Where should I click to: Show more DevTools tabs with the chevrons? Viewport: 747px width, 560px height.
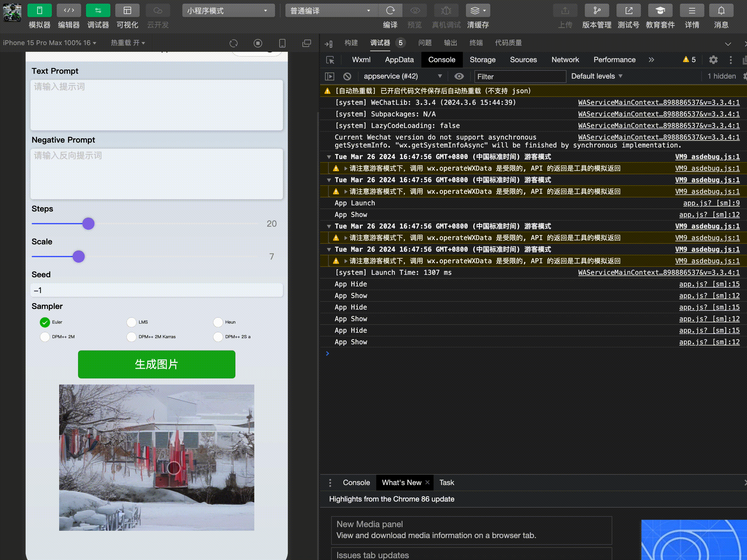(652, 60)
